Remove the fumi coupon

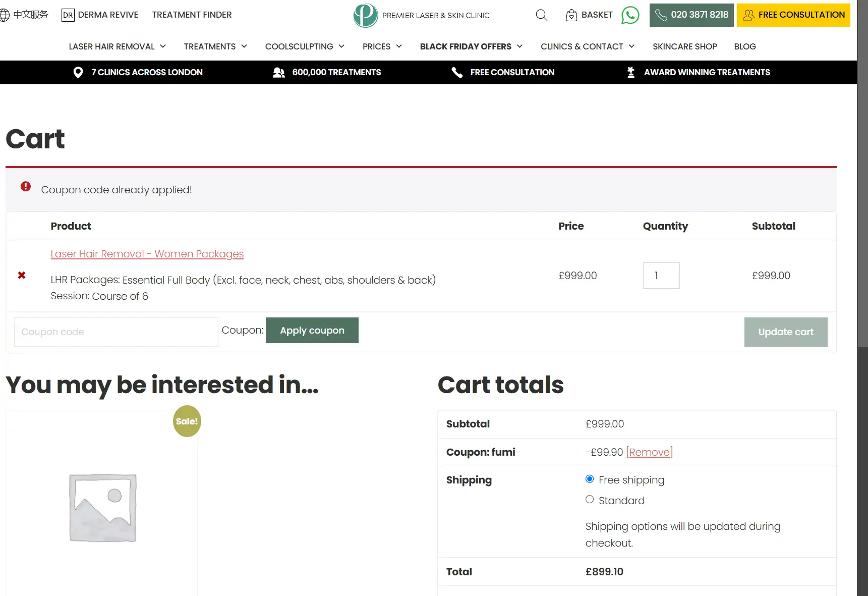(649, 452)
